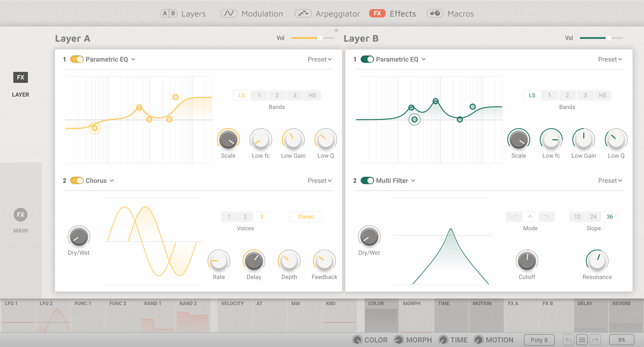Viewport: 644px width, 347px height.
Task: Open the Preset dropdown for Layer A Parametric EQ
Action: coord(320,59)
